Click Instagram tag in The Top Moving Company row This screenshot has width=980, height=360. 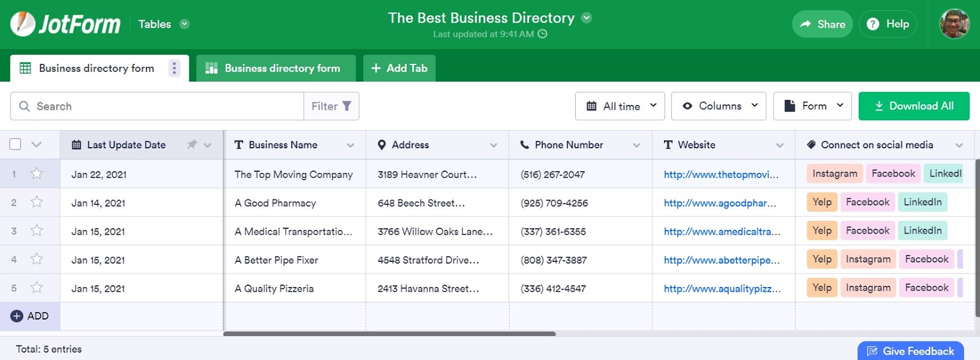(x=835, y=174)
